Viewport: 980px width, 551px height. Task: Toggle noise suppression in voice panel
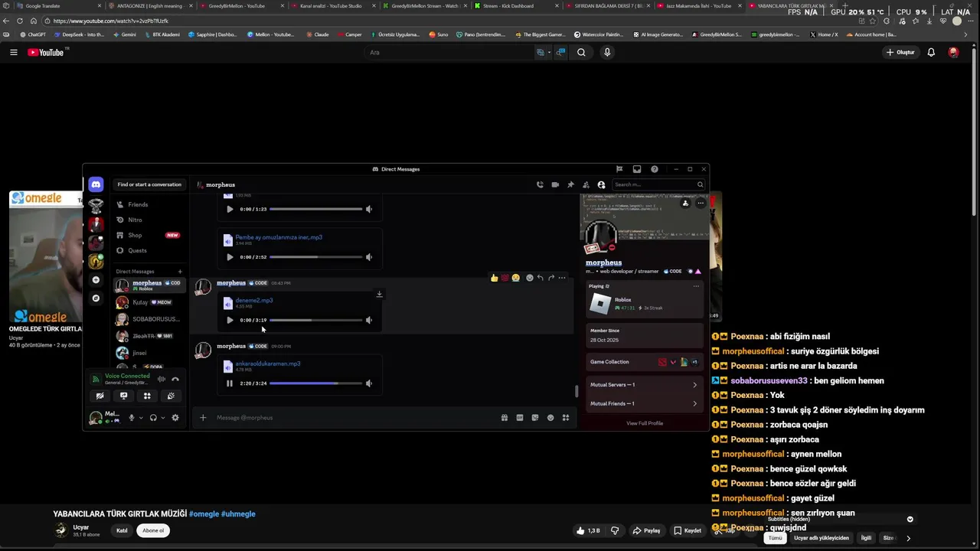click(162, 379)
